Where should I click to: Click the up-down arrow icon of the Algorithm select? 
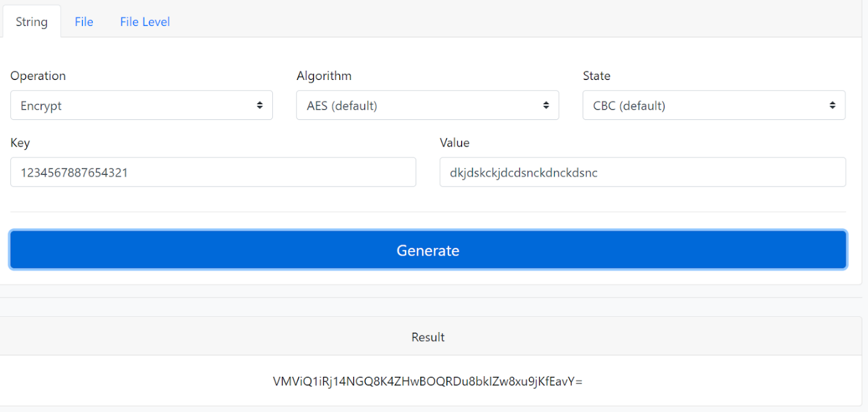(x=546, y=105)
